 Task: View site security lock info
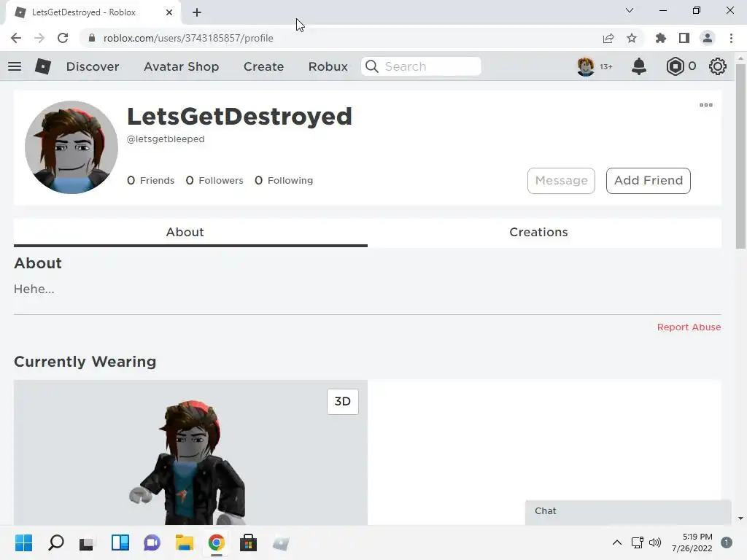coord(92,38)
